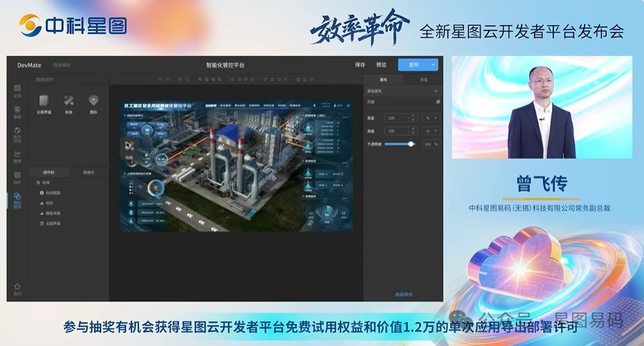
Task: Click the redo arrow in the toolbar
Action: [x=167, y=79]
